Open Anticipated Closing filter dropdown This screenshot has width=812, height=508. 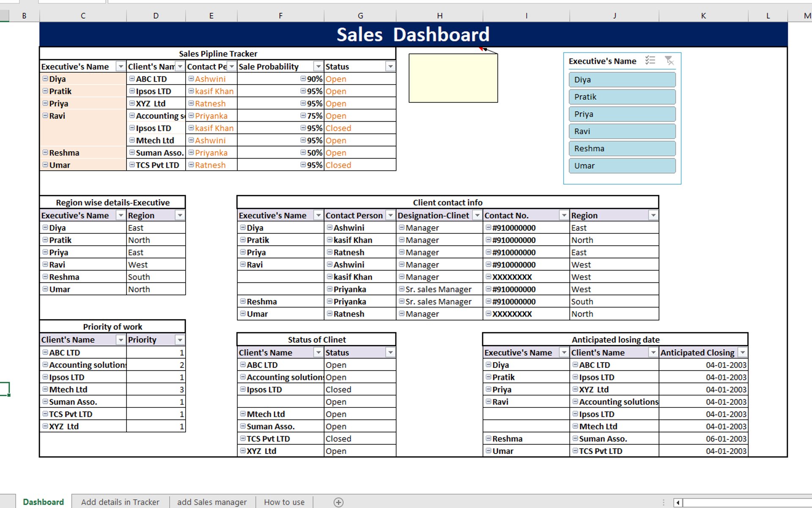743,352
